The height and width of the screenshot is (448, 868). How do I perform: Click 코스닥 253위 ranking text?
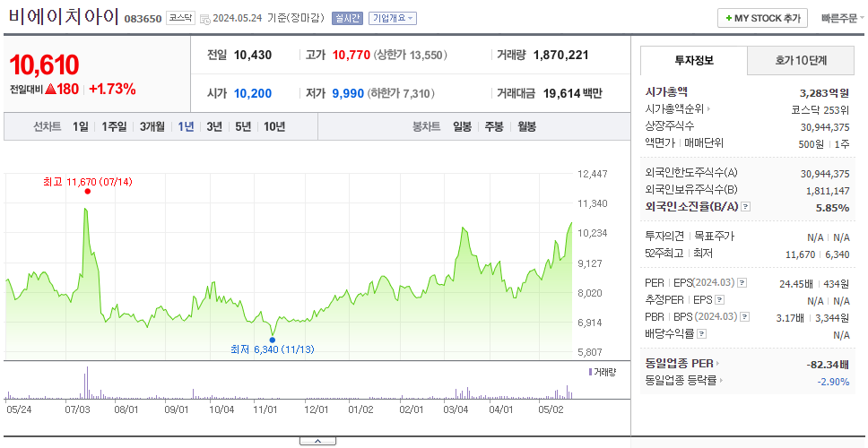tap(820, 109)
